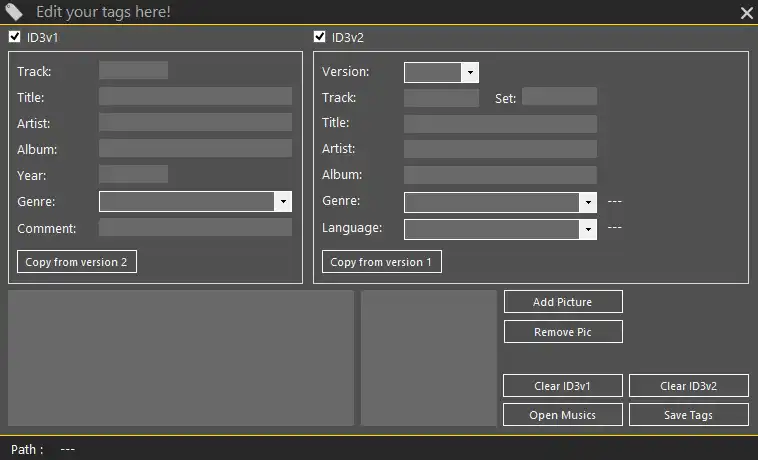
Task: Click the Clear ID3v1 button
Action: [x=563, y=386]
